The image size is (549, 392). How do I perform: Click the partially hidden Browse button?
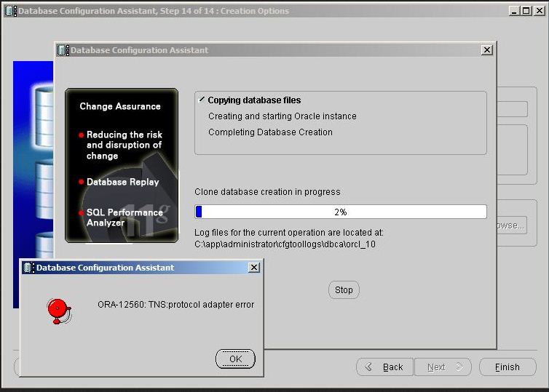point(511,225)
